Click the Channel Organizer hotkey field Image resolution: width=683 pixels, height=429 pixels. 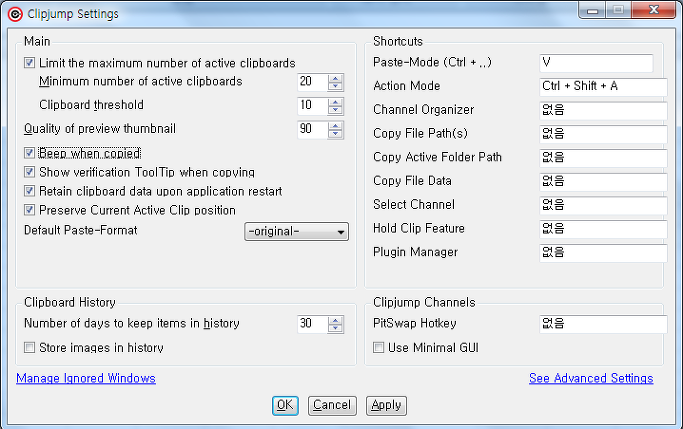(x=603, y=111)
